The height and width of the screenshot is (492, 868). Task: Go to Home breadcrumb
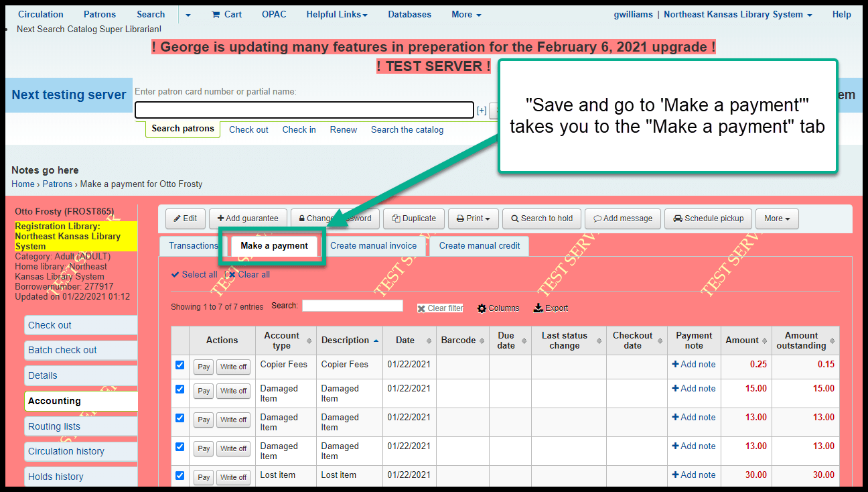click(x=23, y=184)
